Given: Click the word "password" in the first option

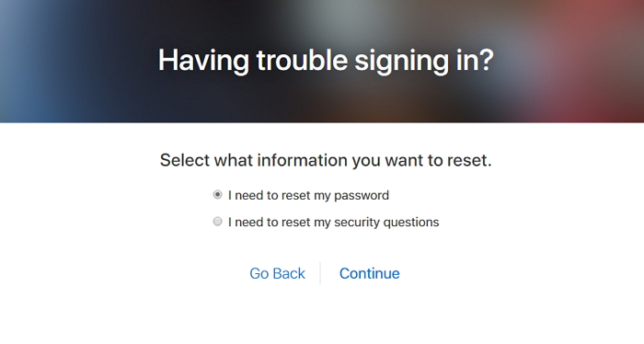Looking at the screenshot, I should pos(362,196).
